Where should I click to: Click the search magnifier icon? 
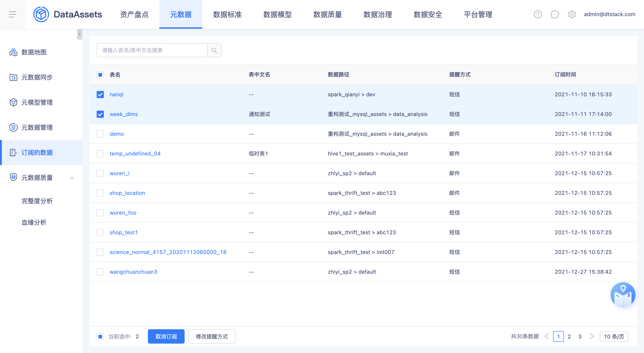(214, 50)
